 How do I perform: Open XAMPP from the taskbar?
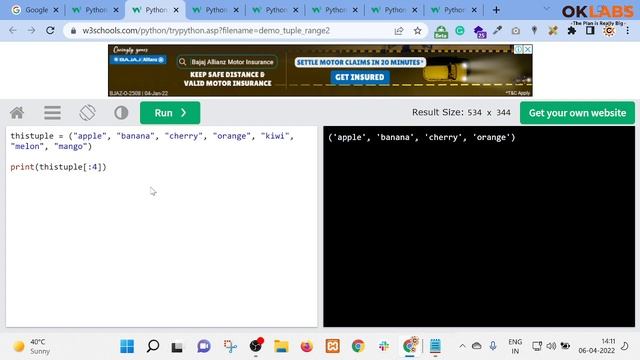(x=333, y=346)
